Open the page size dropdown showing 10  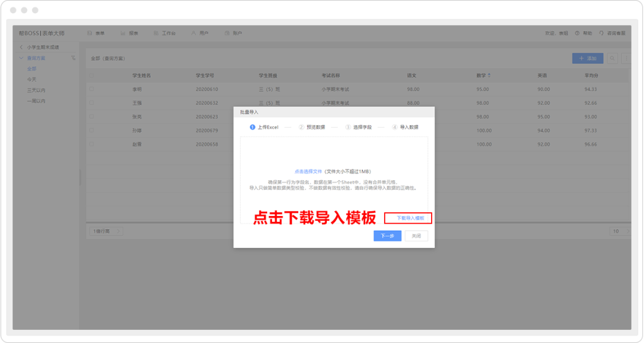pyautogui.click(x=619, y=231)
